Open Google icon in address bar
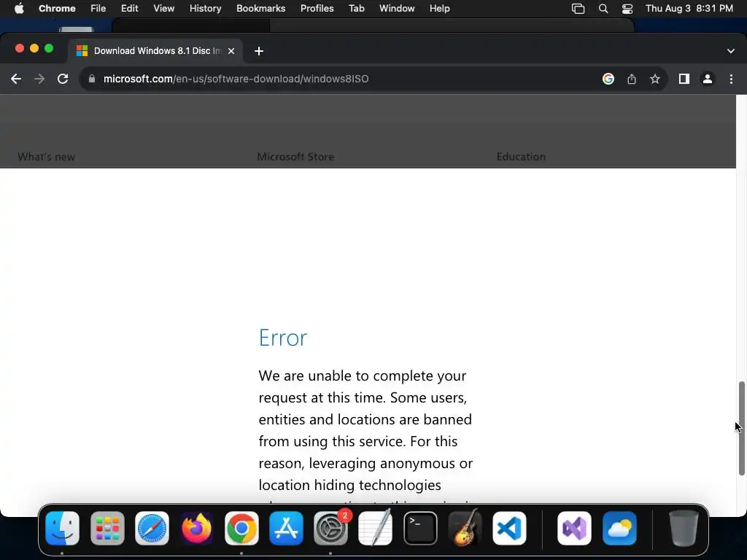The image size is (747, 560). tap(608, 79)
